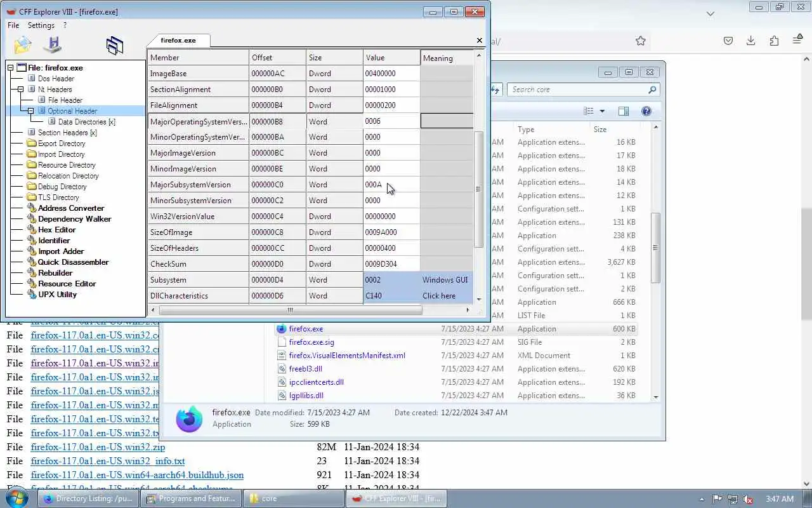
Task: Open the Resource Editor tool
Action: tap(67, 284)
